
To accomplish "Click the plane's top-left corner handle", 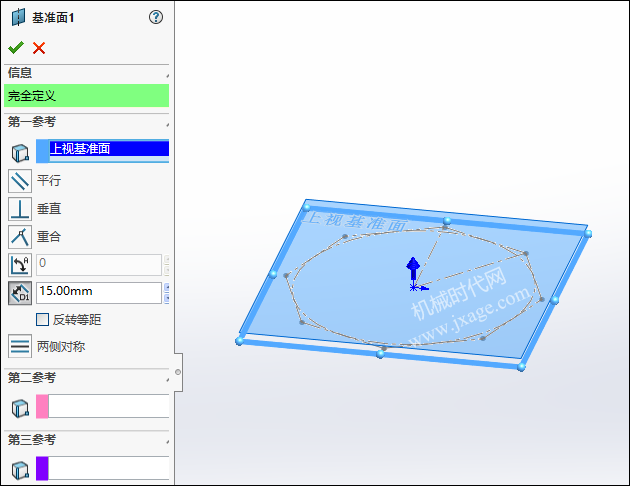I will click(x=307, y=207).
